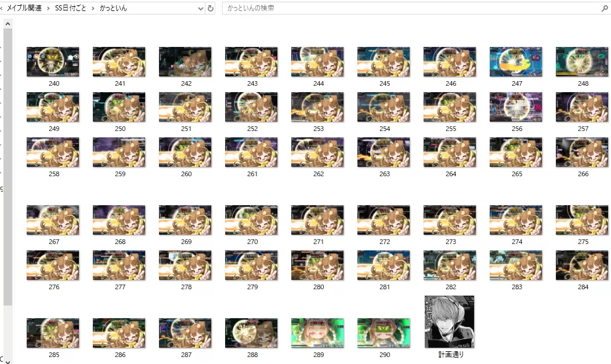This screenshot has width=611, height=364.
Task: Choose the image named 265
Action: point(516,152)
